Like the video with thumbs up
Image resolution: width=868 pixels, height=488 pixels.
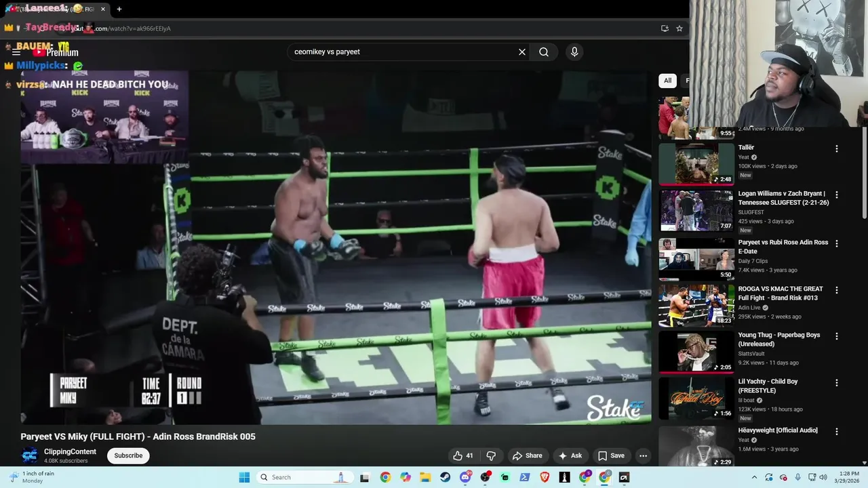pos(463,455)
